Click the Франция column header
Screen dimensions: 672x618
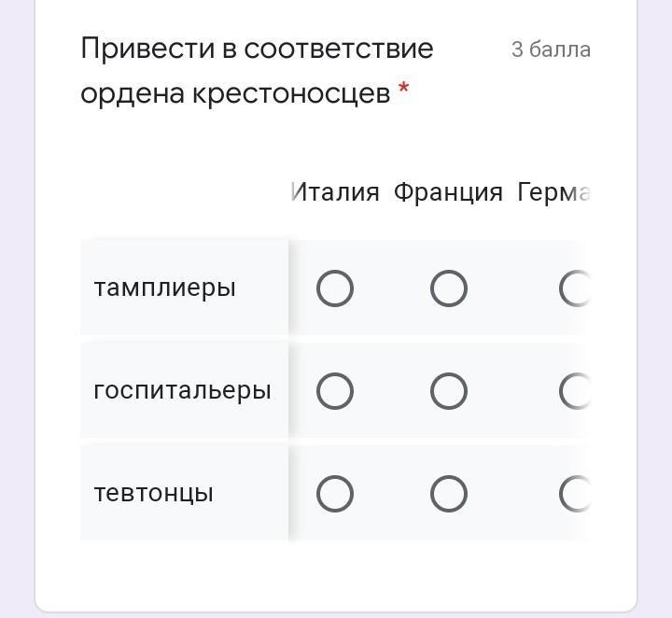(448, 192)
